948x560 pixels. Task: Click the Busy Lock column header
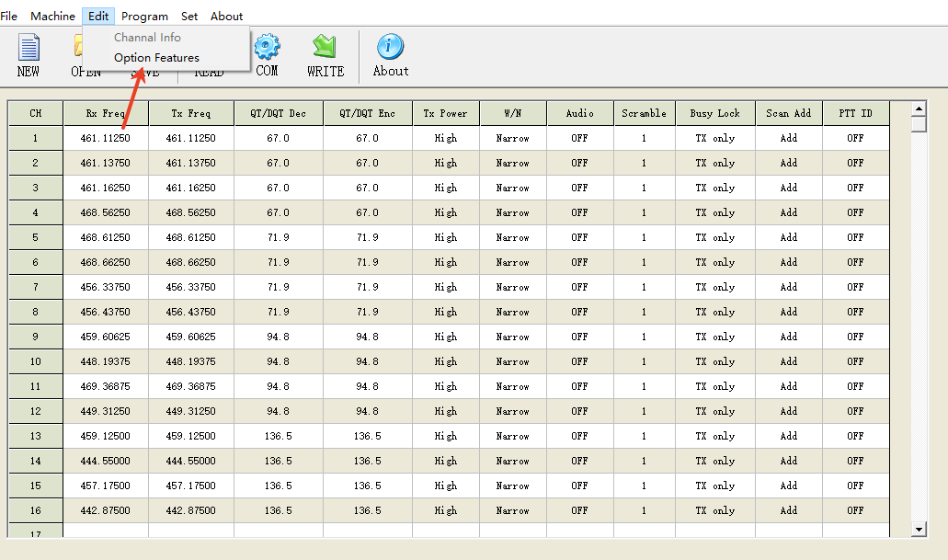tap(714, 113)
